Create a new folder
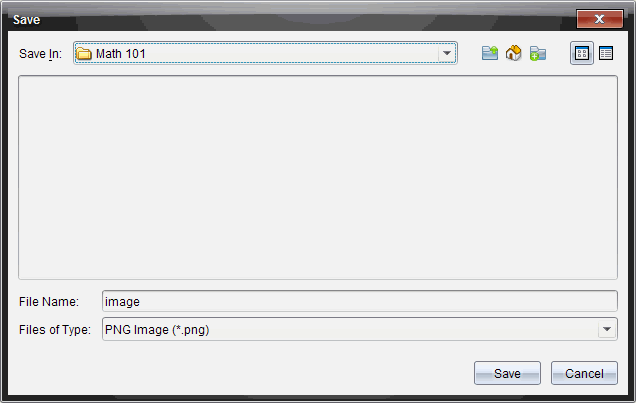This screenshot has width=636, height=403. click(538, 54)
